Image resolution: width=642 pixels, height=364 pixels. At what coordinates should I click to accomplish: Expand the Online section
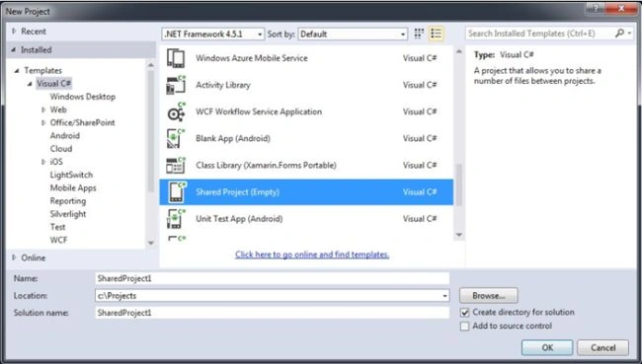click(15, 257)
